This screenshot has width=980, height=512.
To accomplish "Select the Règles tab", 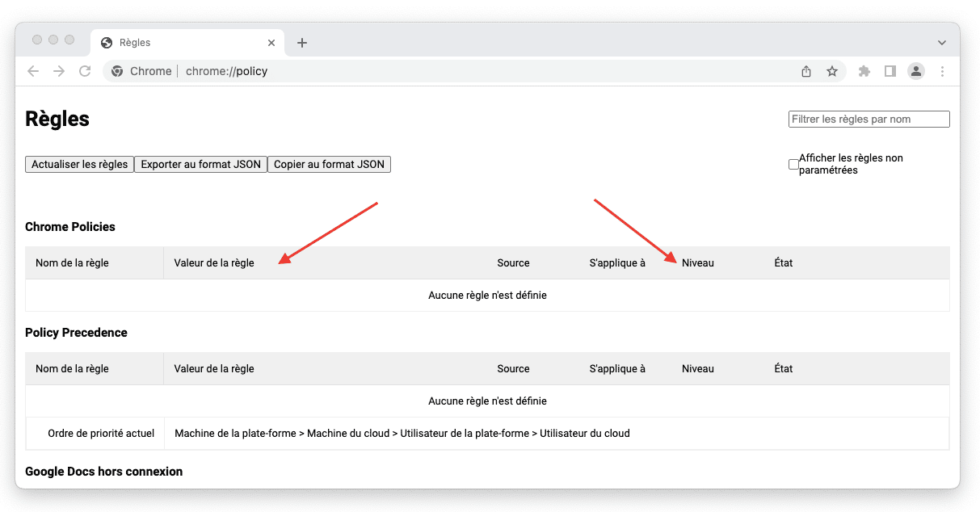I will [x=178, y=43].
